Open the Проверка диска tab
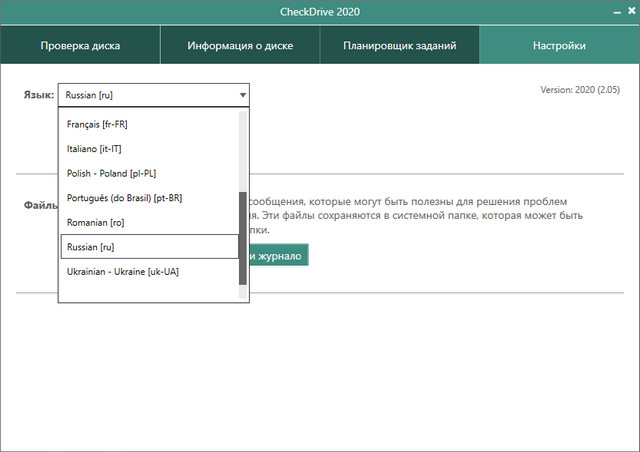This screenshot has height=452, width=640. [80, 45]
